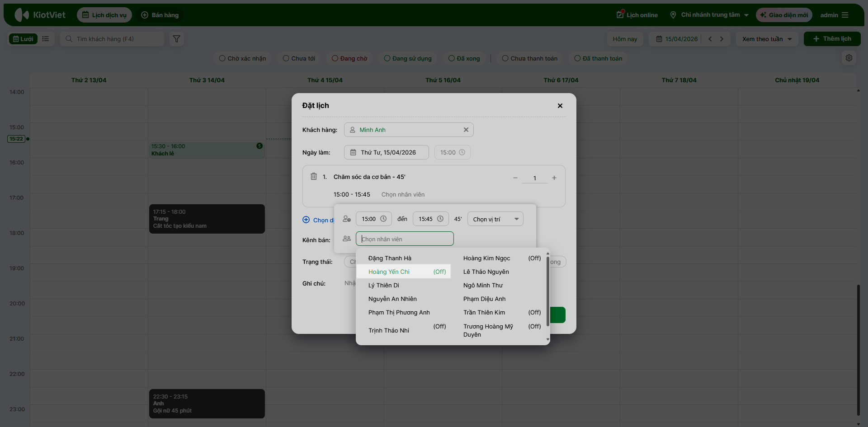The image size is (868, 427).
Task: Click the trash icon to delete service
Action: (x=314, y=176)
